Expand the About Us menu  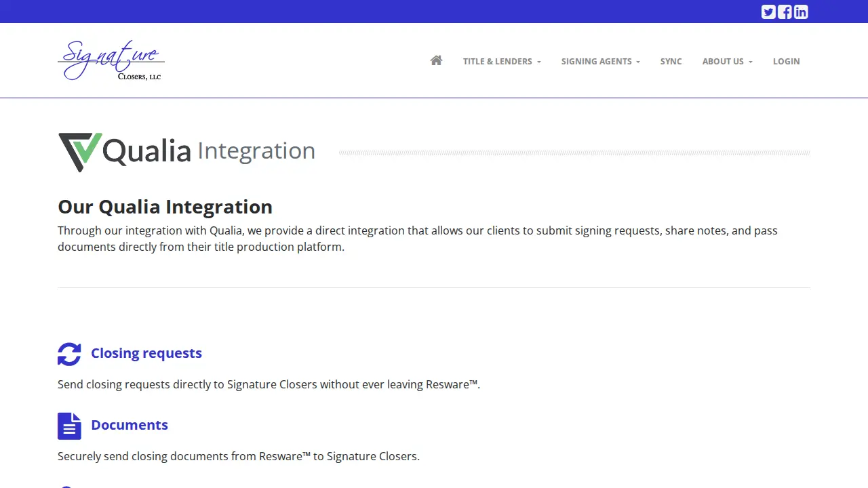(x=728, y=61)
